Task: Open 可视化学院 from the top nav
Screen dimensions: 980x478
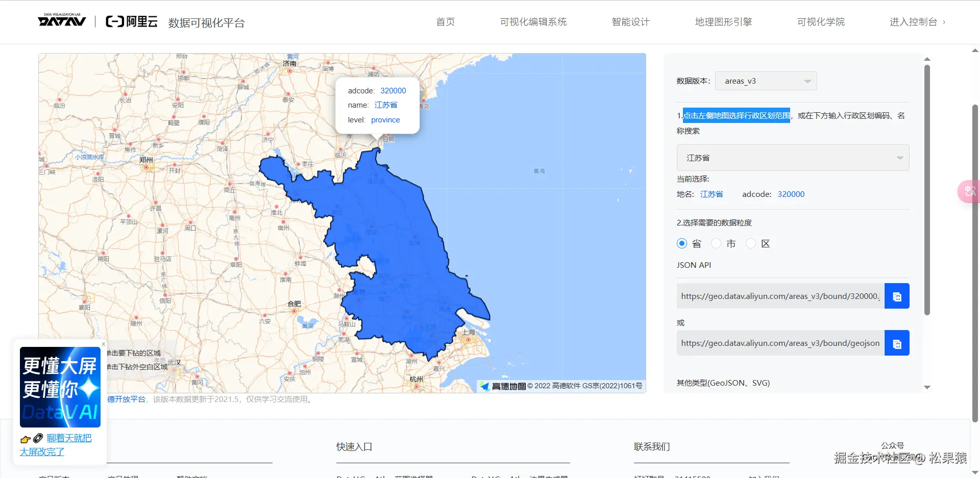Action: (x=821, y=22)
